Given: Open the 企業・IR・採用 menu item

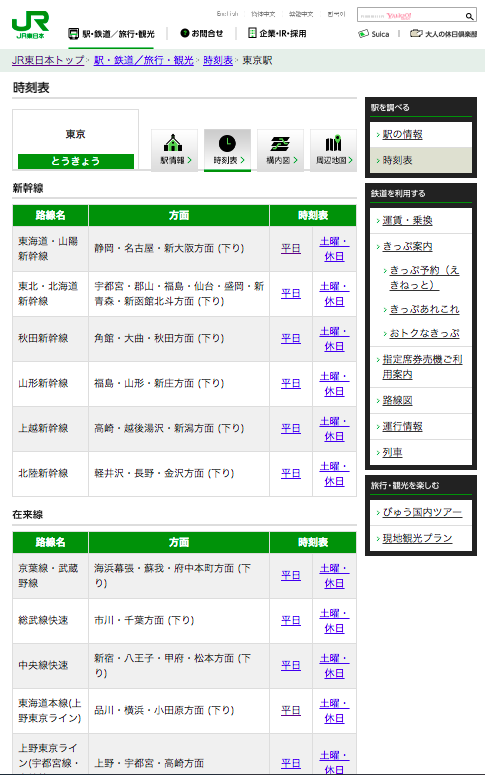Looking at the screenshot, I should pyautogui.click(x=277, y=33).
